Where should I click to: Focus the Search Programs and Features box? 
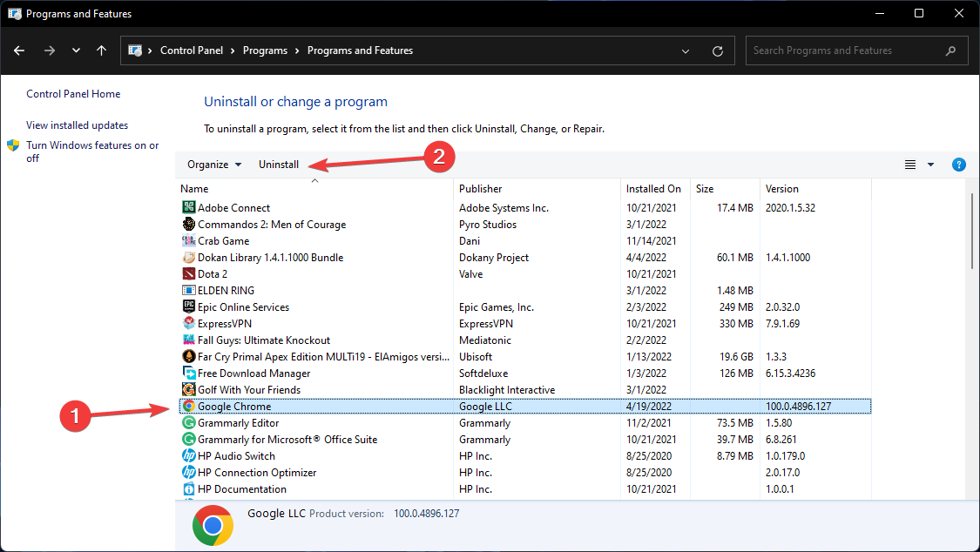click(855, 50)
